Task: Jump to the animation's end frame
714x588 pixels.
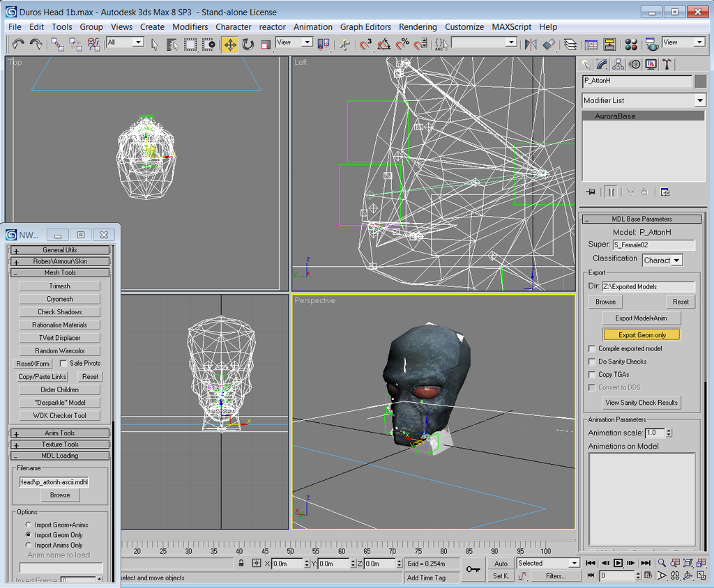Action: [646, 563]
